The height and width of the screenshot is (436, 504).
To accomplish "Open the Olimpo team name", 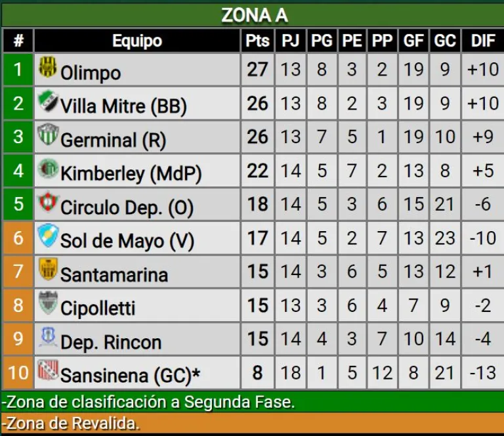I will click(x=91, y=73).
